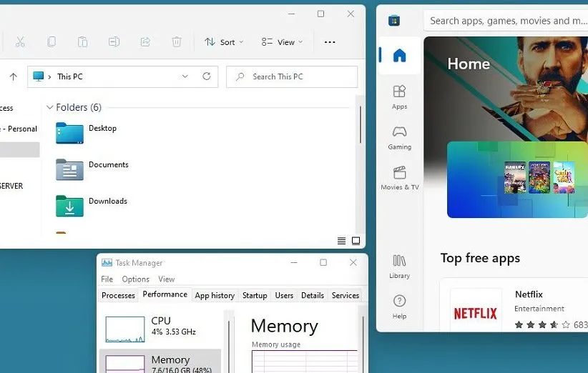The image size is (588, 373).
Task: Click the Refresh icon beside address bar
Action: click(x=207, y=76)
